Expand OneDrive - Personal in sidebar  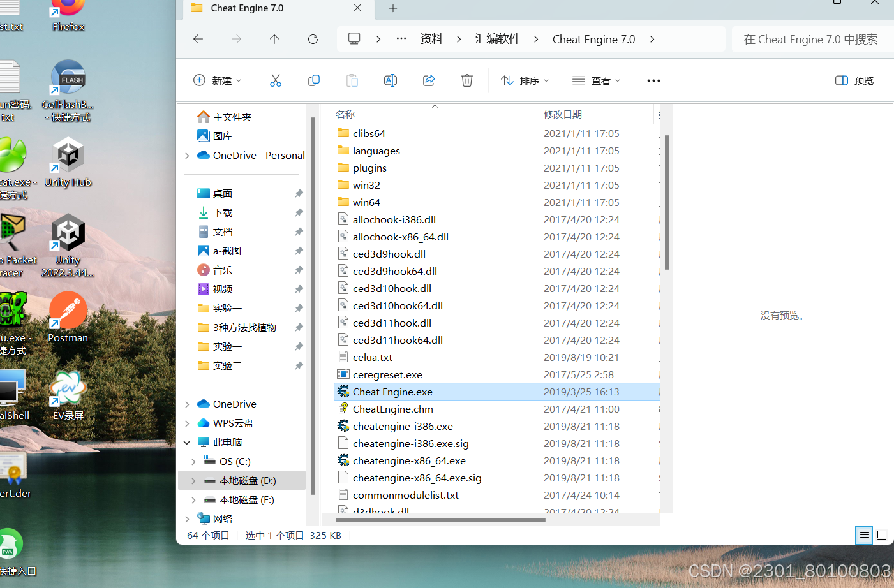[187, 156]
